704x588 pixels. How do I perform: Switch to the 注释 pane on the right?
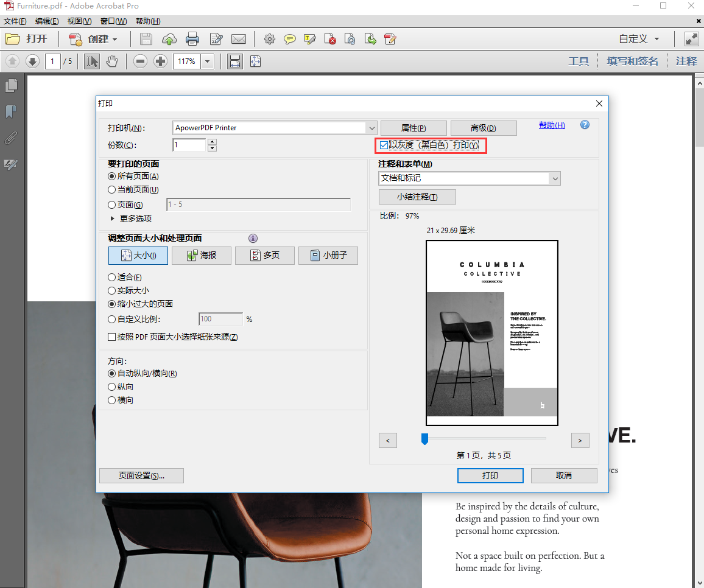[686, 61]
